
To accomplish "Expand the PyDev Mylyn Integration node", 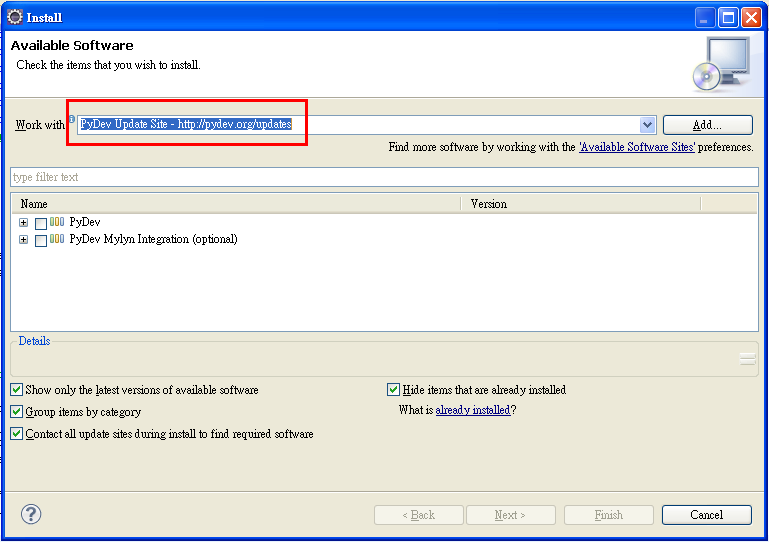I will 24,239.
